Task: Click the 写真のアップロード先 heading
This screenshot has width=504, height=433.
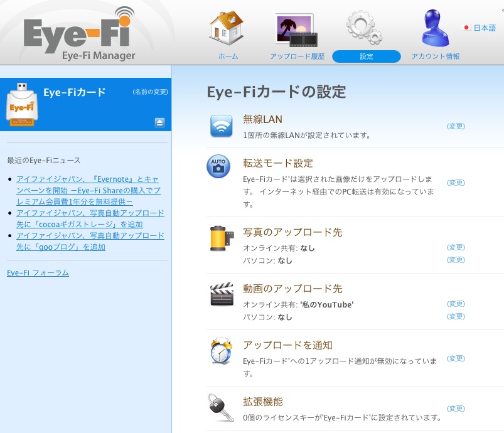Action: click(x=293, y=232)
